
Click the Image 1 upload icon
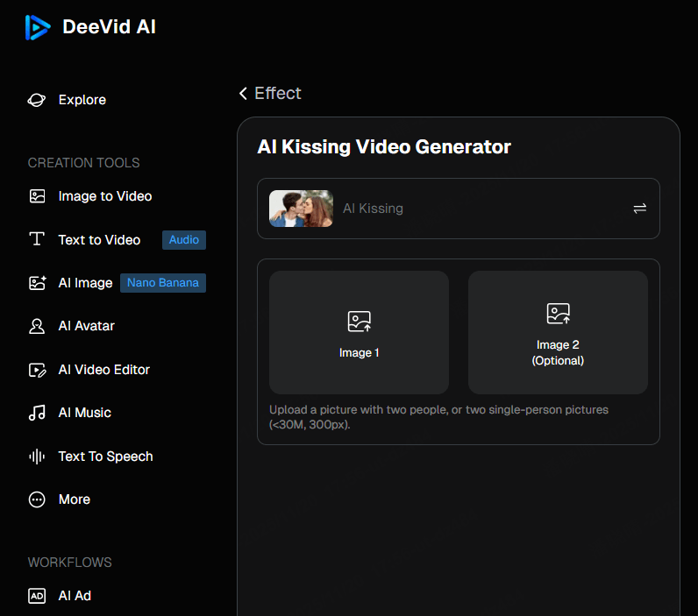tap(360, 322)
